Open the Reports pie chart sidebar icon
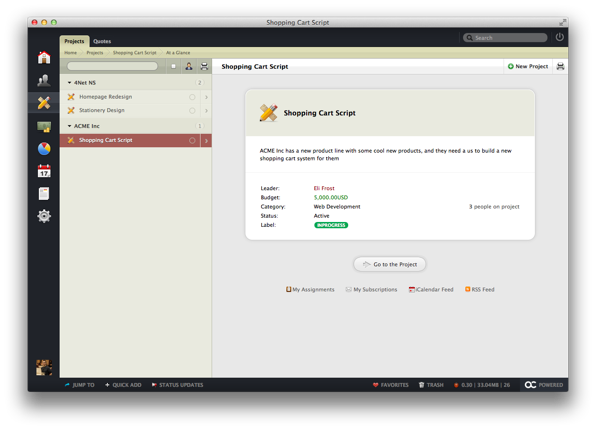The image size is (596, 430). pos(44,149)
